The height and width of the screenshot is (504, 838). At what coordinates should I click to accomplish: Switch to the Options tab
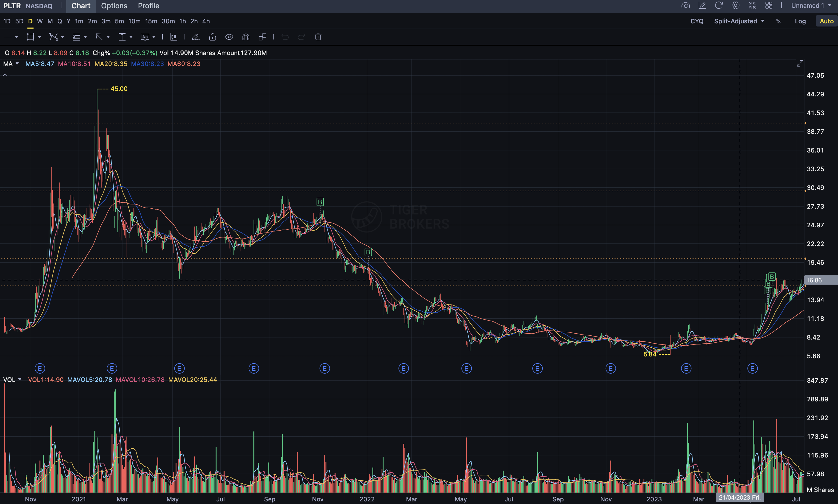pyautogui.click(x=114, y=6)
